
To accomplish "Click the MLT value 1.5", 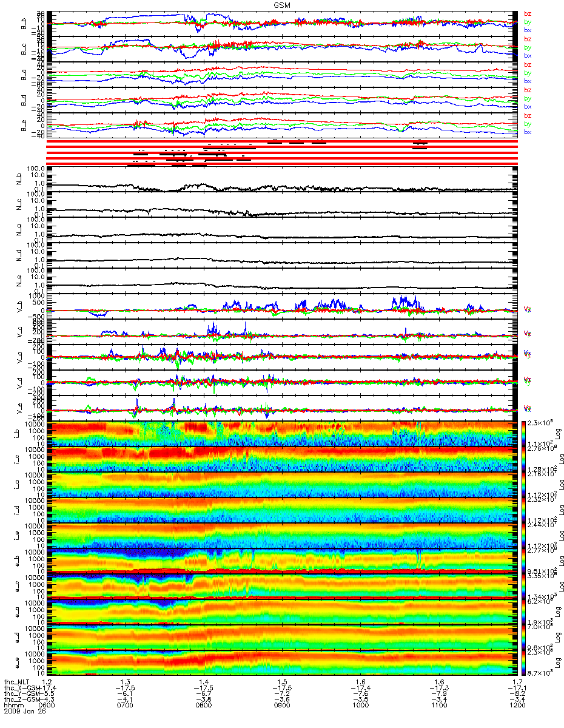I will (x=283, y=682).
